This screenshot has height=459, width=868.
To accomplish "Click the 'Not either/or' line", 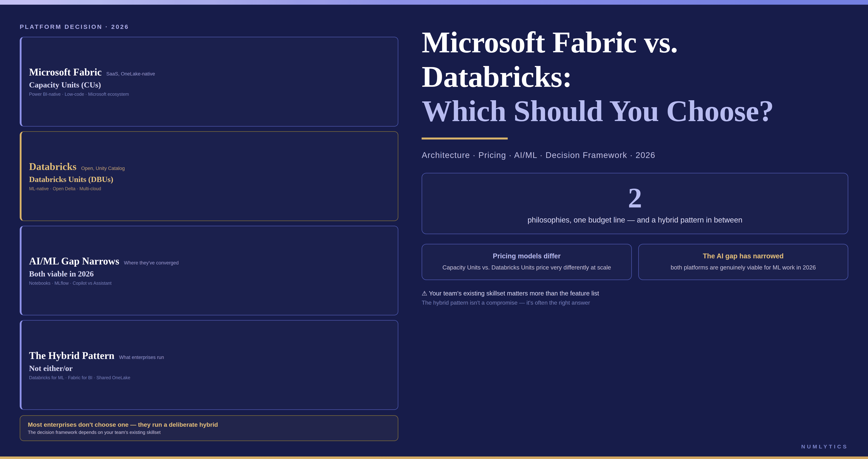I will 51,368.
